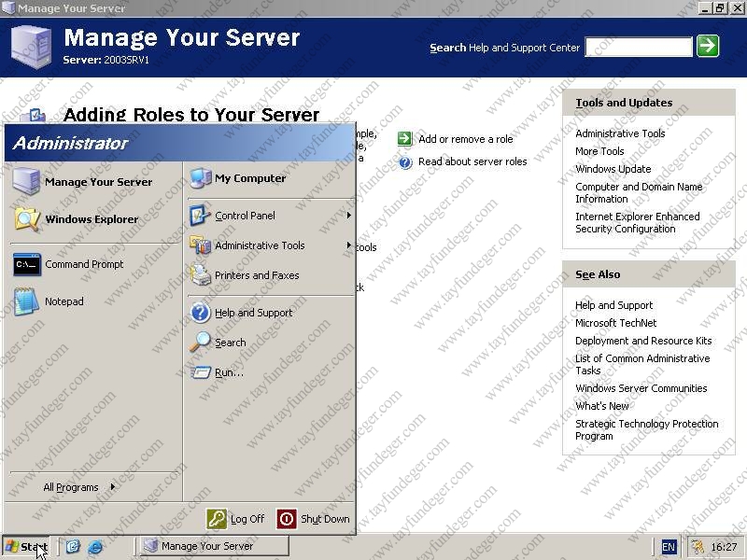Click the Help and Support question mark icon
747x560 pixels.
[x=200, y=313]
